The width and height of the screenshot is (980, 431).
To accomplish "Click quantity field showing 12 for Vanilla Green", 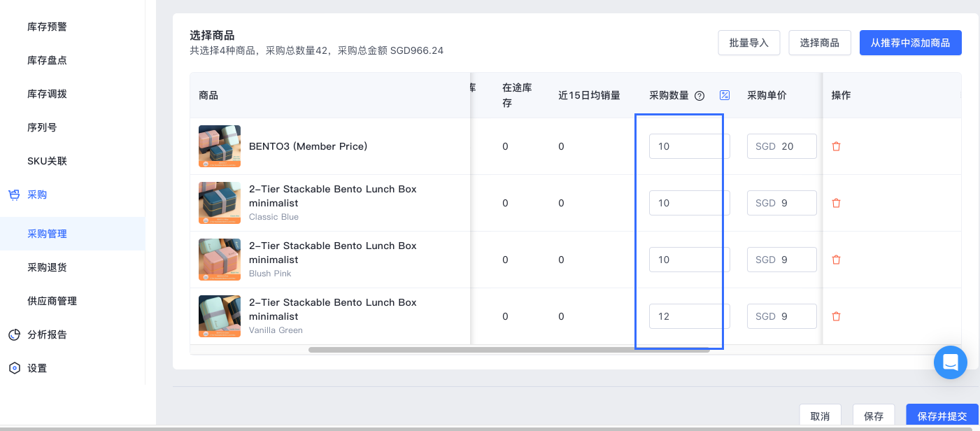I will pyautogui.click(x=689, y=316).
